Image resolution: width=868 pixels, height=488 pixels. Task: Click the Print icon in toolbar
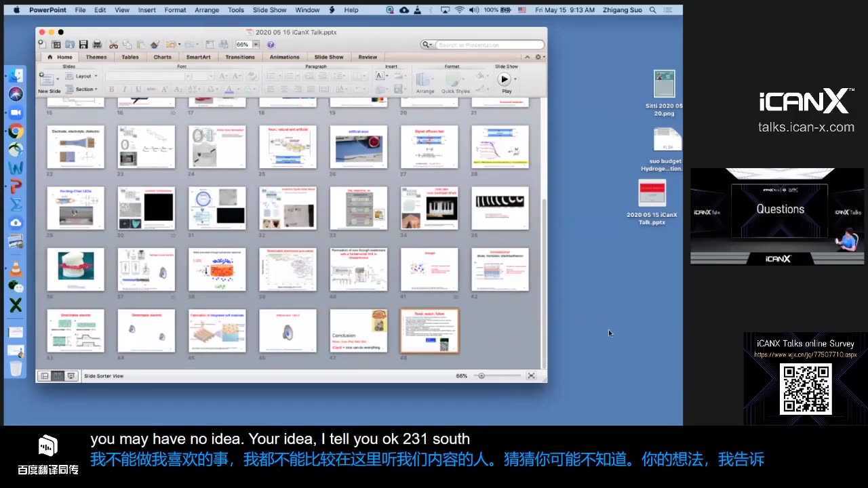[97, 45]
